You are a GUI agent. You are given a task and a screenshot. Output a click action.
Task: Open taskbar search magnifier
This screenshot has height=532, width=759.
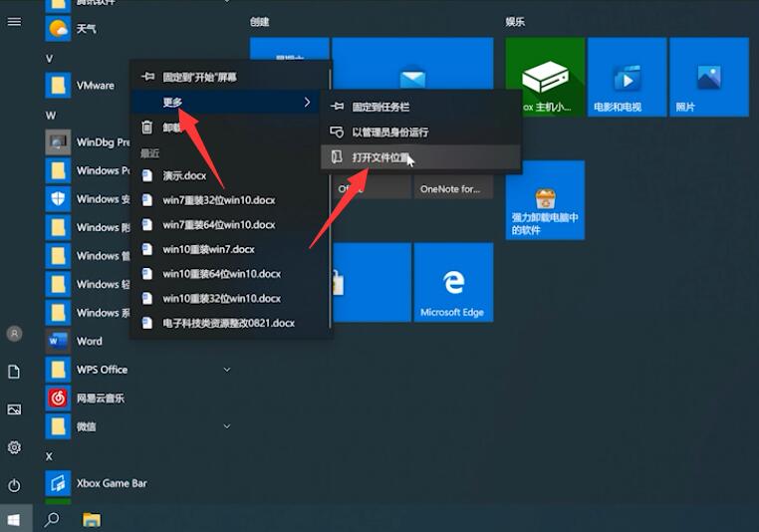[x=52, y=520]
